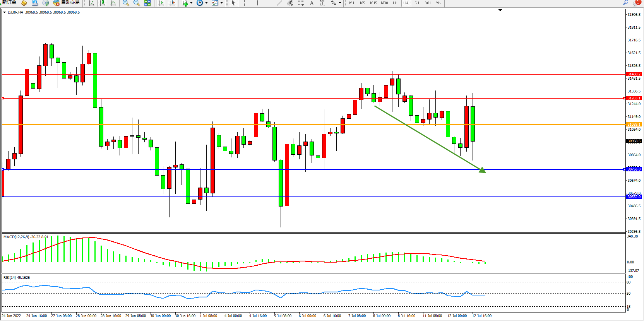
Task: Click the green downward trend arrow
Action: tap(430, 138)
